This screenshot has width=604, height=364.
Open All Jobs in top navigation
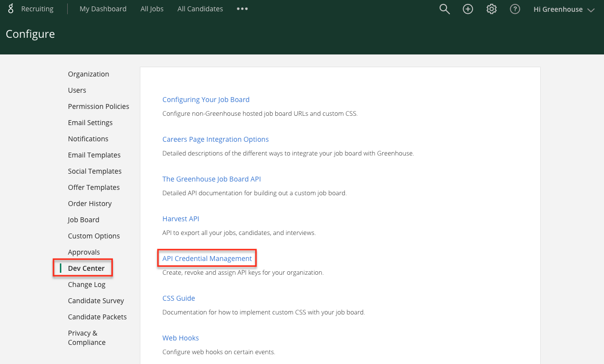point(152,9)
